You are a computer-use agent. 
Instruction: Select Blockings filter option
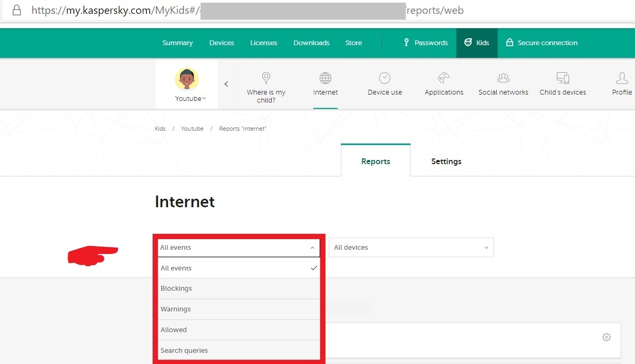coord(239,289)
